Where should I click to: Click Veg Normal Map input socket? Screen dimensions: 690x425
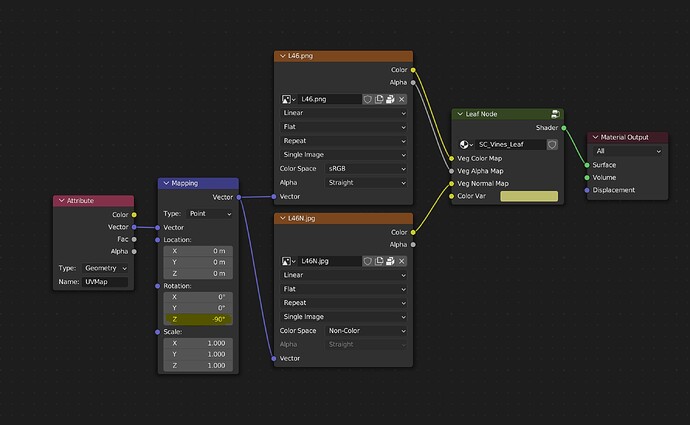pos(451,183)
